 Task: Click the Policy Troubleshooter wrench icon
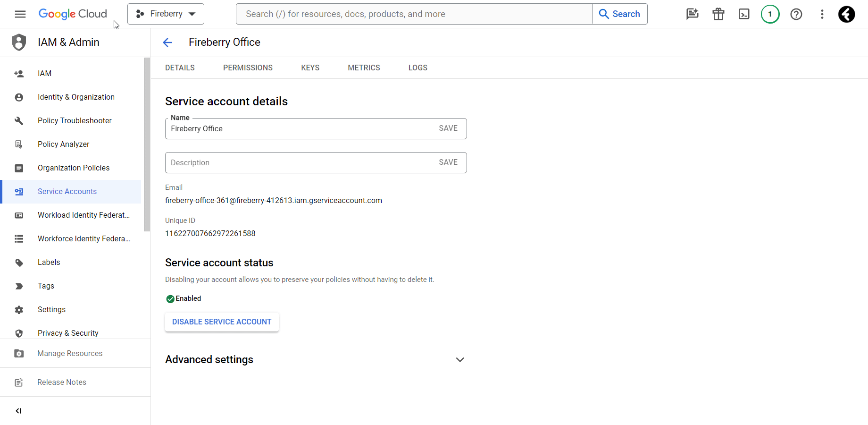(x=19, y=121)
